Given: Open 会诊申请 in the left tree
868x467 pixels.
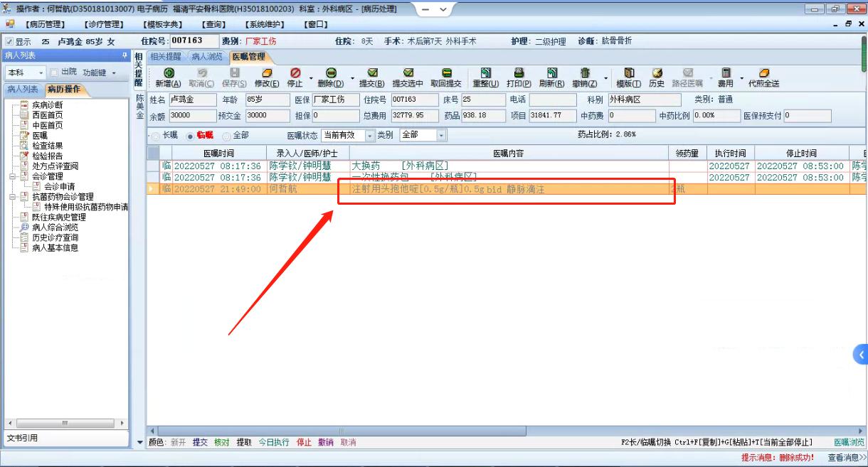Looking at the screenshot, I should pyautogui.click(x=59, y=186).
